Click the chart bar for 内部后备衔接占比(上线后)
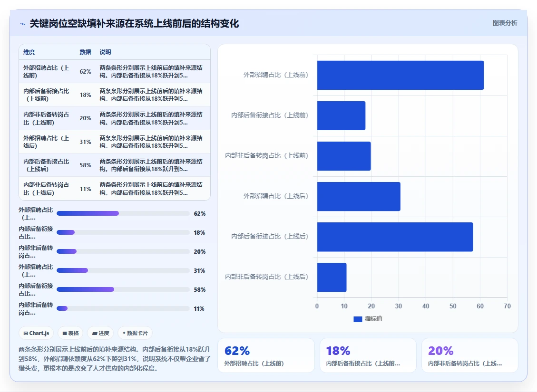Screen dimensions: 537x392 [x=395, y=237]
